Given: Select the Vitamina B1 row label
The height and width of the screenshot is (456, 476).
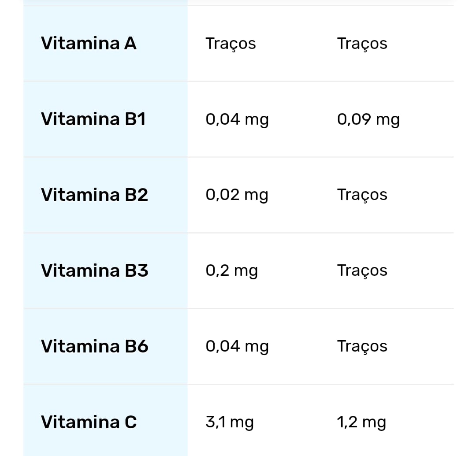Looking at the screenshot, I should click(93, 119).
